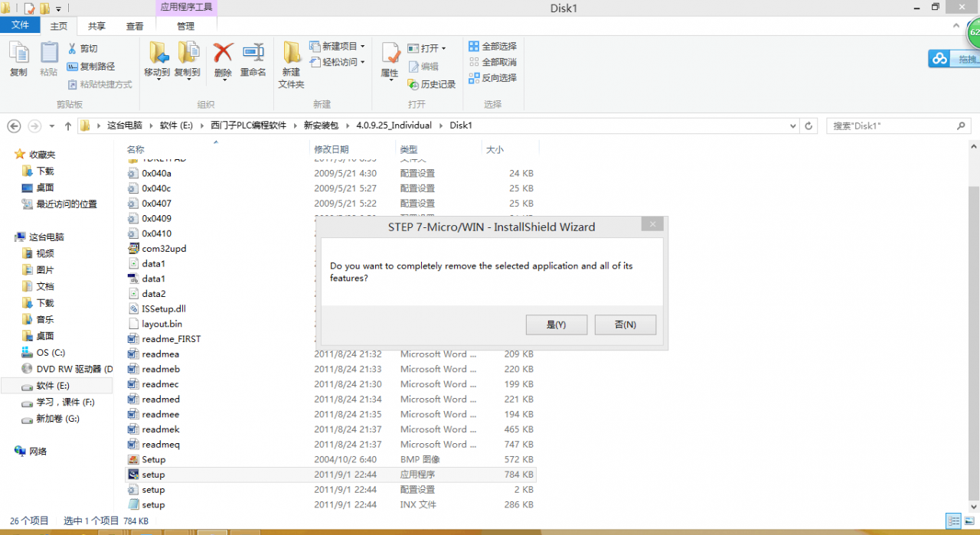Image resolution: width=980 pixels, height=535 pixels.
Task: Select 网络 in the navigation pane
Action: pyautogui.click(x=38, y=452)
